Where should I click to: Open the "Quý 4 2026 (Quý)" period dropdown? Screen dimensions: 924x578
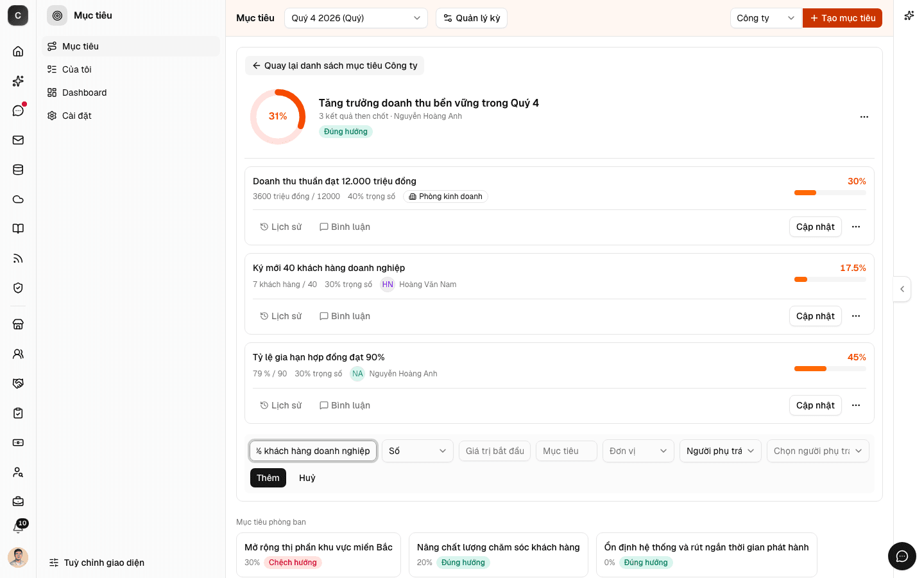click(x=356, y=18)
